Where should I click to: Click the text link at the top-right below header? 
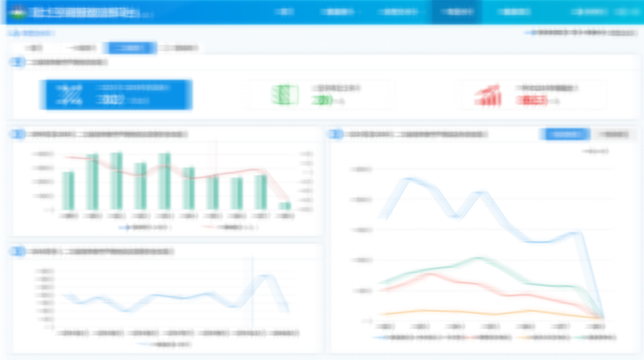tap(580, 33)
